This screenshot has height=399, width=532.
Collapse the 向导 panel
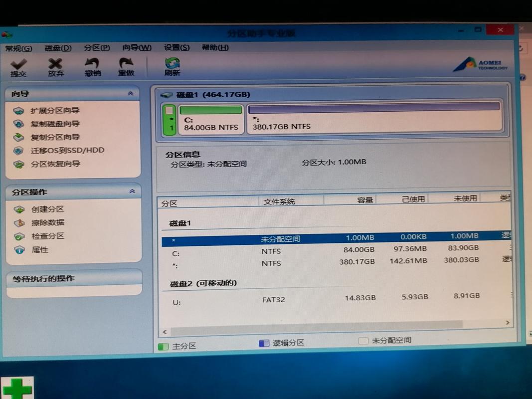click(130, 93)
